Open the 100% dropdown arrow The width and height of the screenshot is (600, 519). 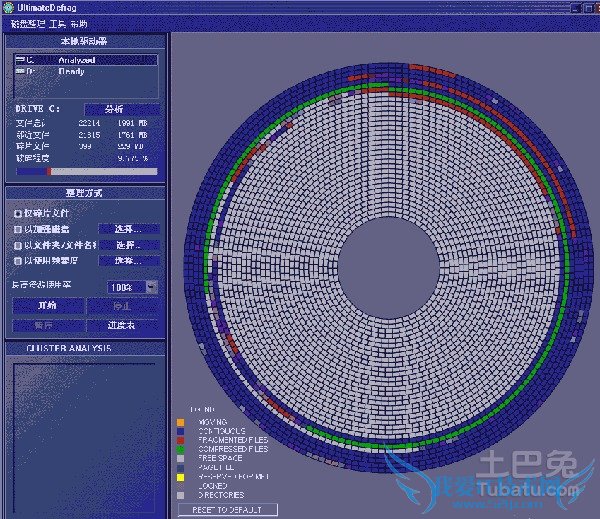[x=152, y=287]
